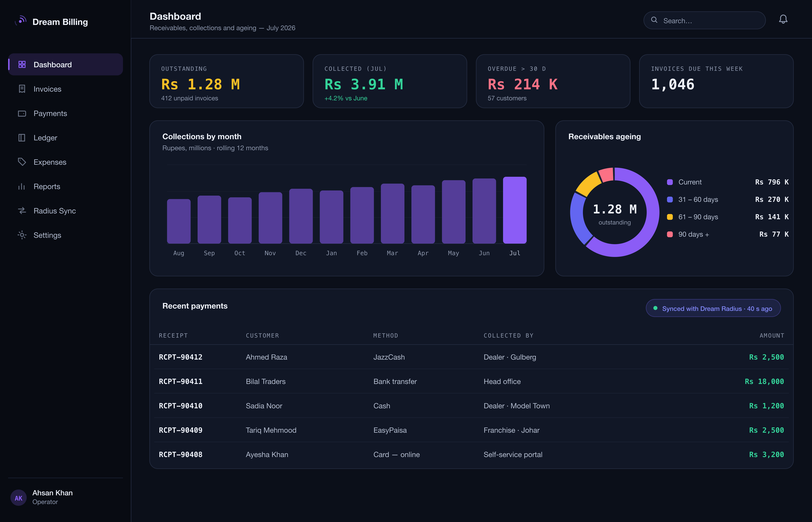Click the Expenses tag icon
812x522 pixels.
coord(22,162)
